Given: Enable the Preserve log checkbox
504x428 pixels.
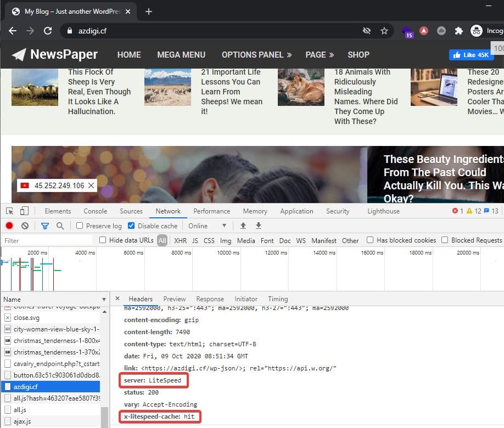Looking at the screenshot, I should tap(80, 226).
